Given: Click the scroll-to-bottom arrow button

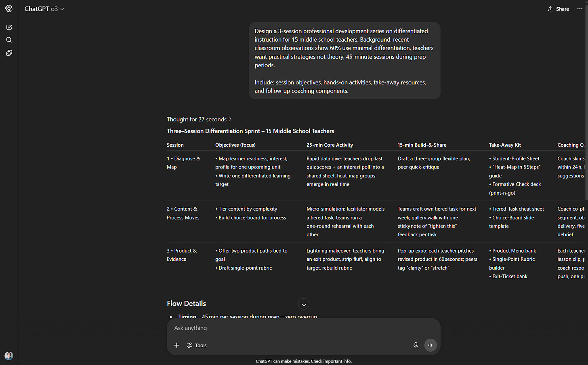Looking at the screenshot, I should click(x=304, y=304).
